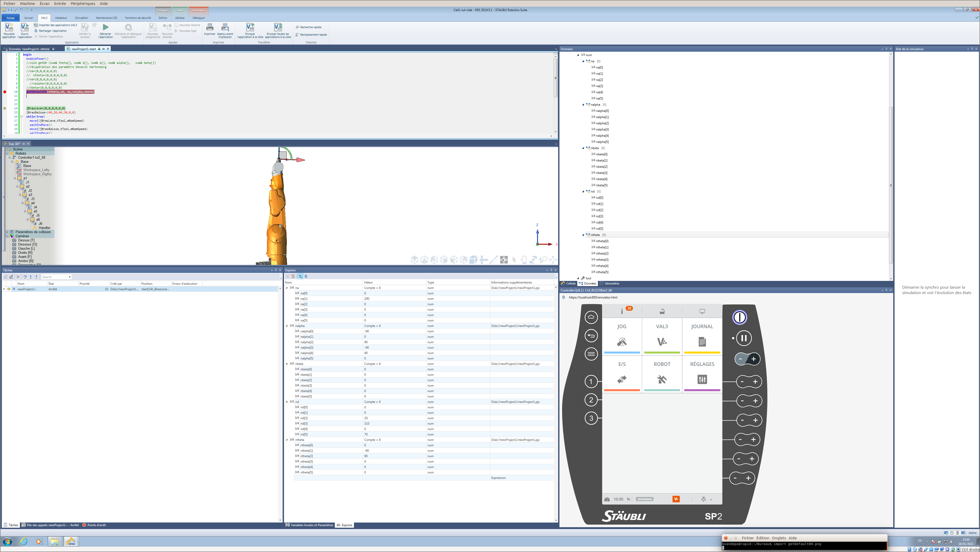980x552 pixels.
Task: Click the pendant speed minus/plus slider
Action: click(x=747, y=359)
